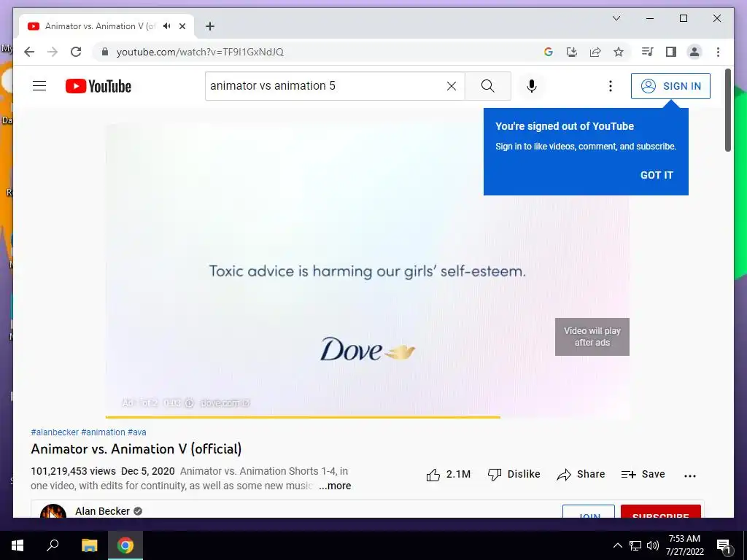Screen dimensions: 747x560
Task: View site info via the padlock icon
Action: click(x=105, y=52)
